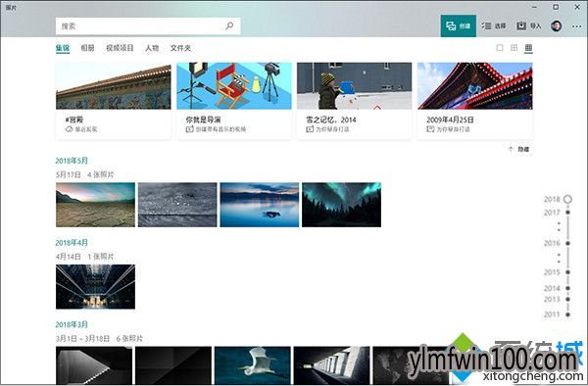This screenshot has width=588, height=386.
Task: Switch to the 集锦 tab
Action: tap(63, 48)
